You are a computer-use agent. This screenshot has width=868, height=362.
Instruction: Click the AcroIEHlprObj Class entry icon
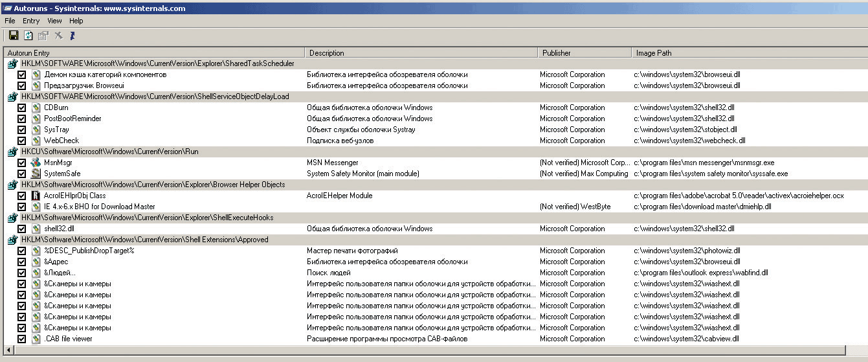pyautogui.click(x=36, y=196)
